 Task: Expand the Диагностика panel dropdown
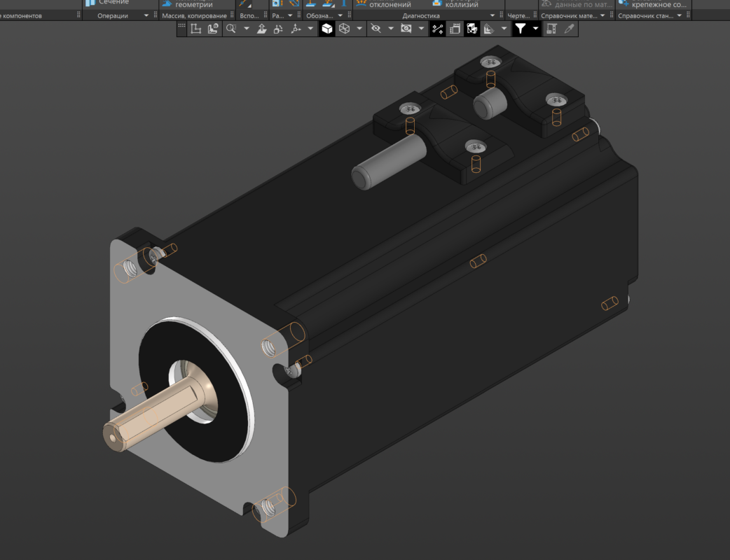(492, 15)
